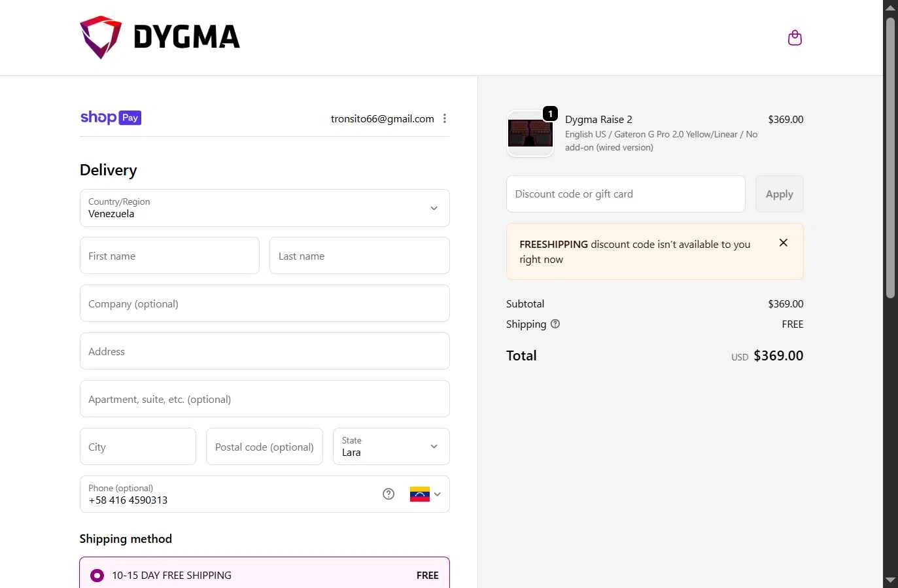Open the shopping bag cart icon
Screen dimensions: 898x588
click(x=795, y=38)
